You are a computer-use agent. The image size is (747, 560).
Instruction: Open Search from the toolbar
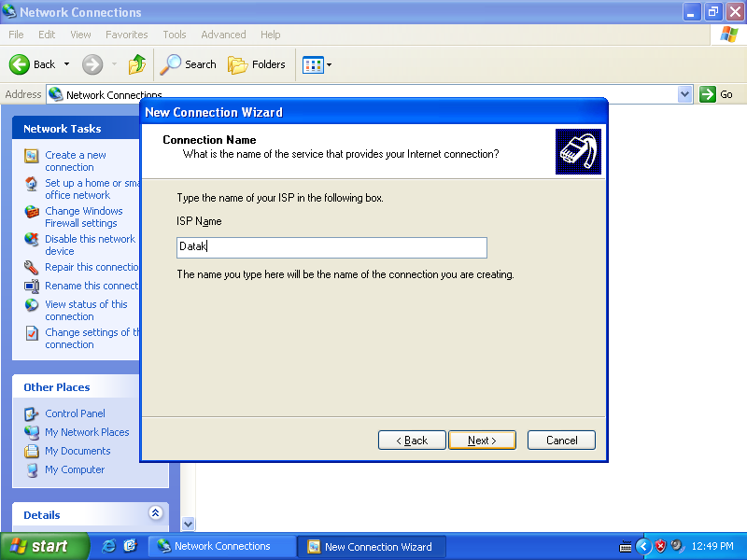click(x=189, y=64)
